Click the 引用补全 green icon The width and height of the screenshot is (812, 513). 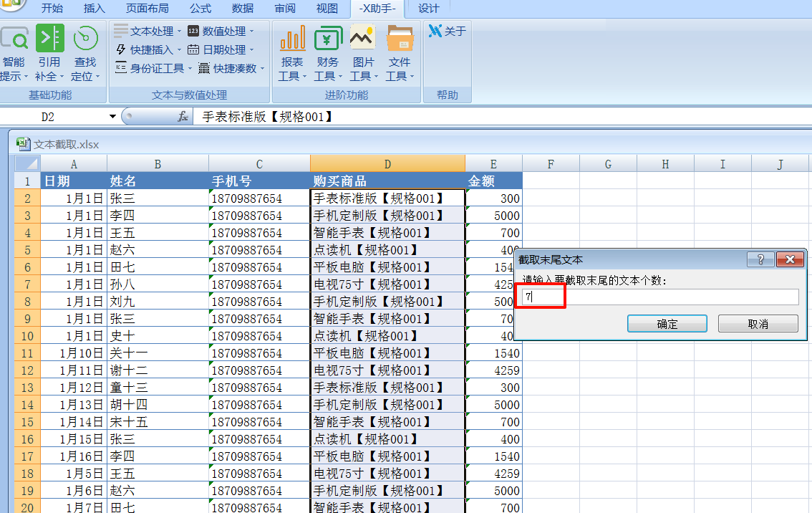[x=49, y=38]
